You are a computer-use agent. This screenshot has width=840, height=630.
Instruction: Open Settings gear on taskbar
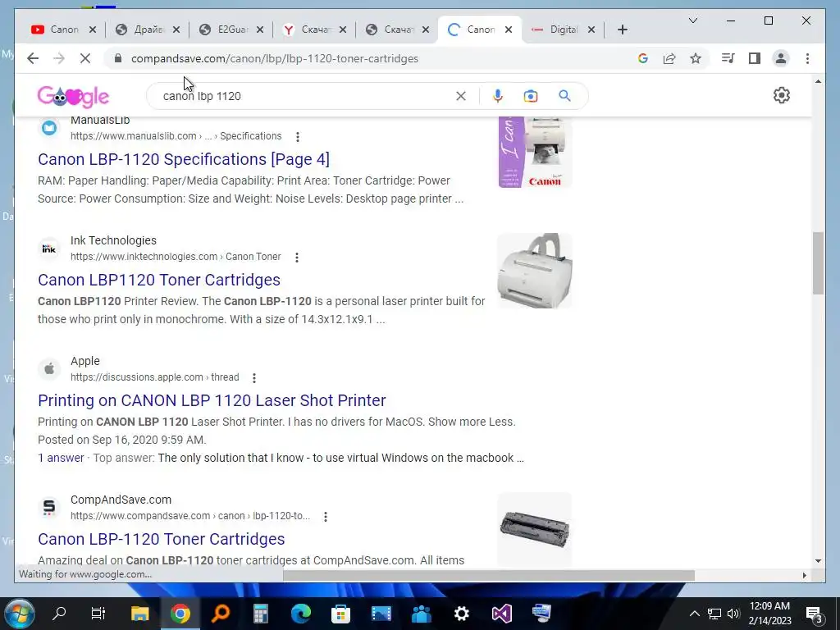[x=461, y=614]
